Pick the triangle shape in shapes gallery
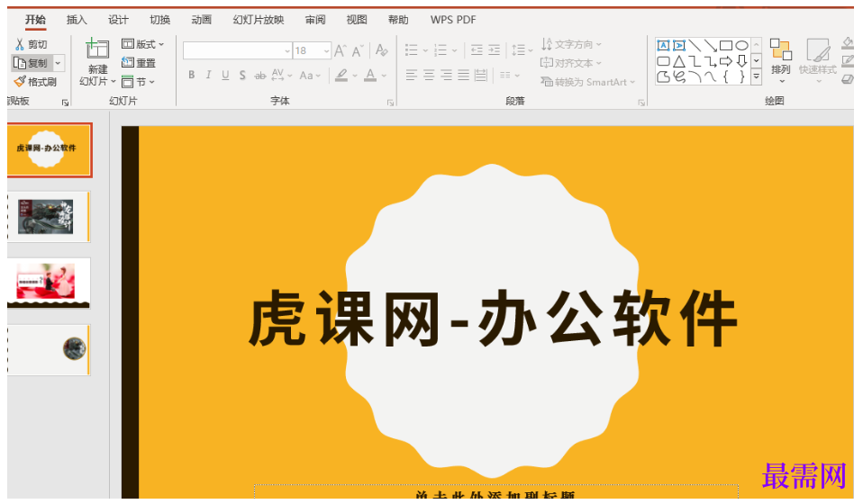Viewport: 863px width, 504px height. [x=679, y=61]
